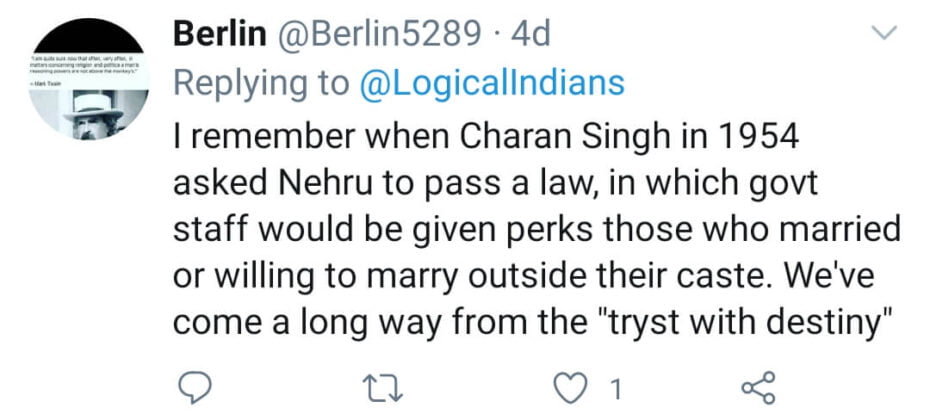
Task: Visit the @LogicalIndians mention link
Action: click(x=491, y=82)
